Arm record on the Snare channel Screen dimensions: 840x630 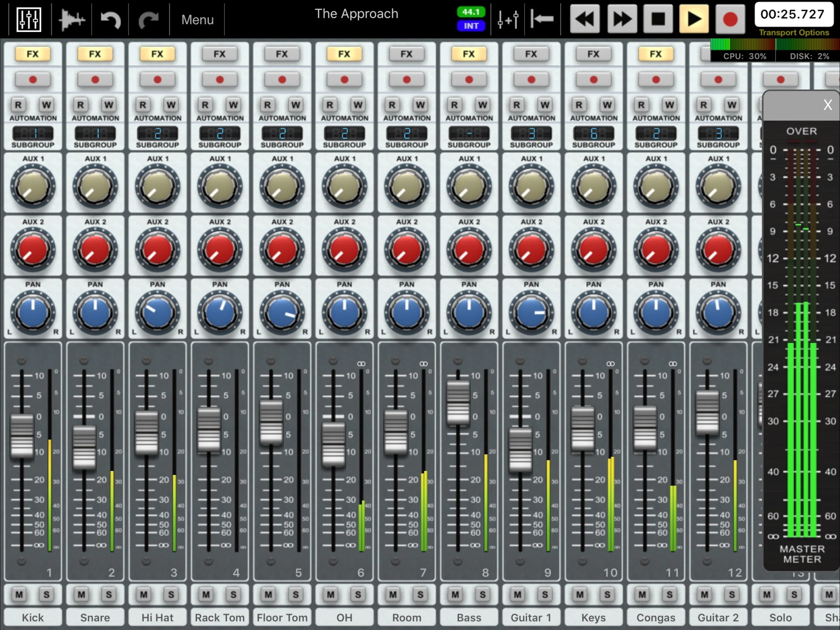pyautogui.click(x=95, y=80)
